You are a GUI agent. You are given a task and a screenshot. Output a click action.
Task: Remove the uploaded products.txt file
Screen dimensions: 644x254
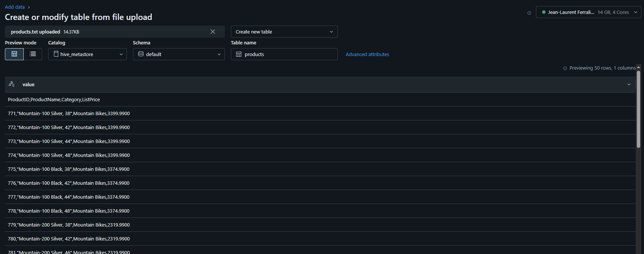click(x=213, y=32)
